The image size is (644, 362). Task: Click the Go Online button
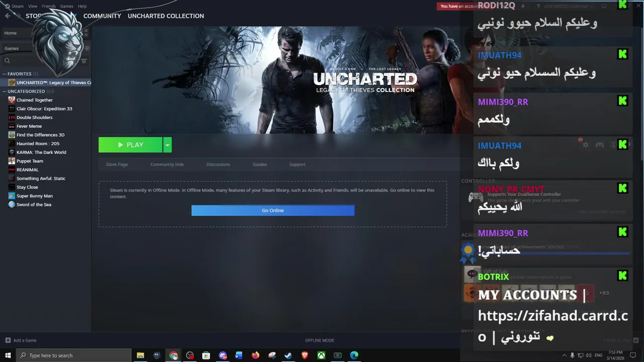[273, 210]
